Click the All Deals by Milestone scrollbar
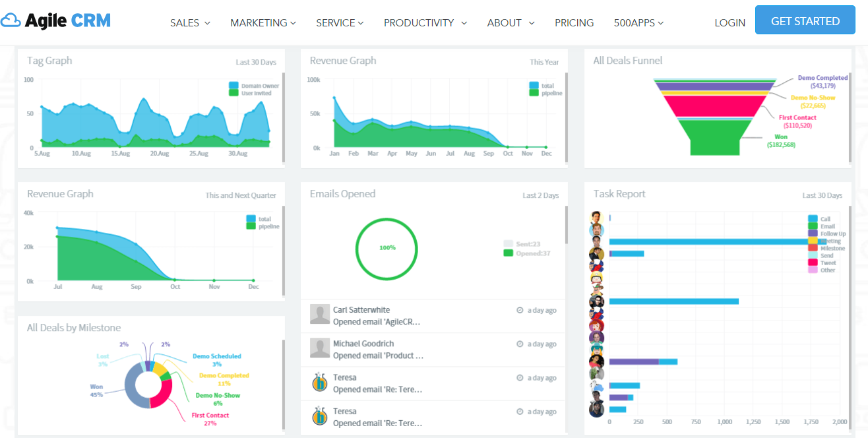868x438 pixels. coord(284,385)
